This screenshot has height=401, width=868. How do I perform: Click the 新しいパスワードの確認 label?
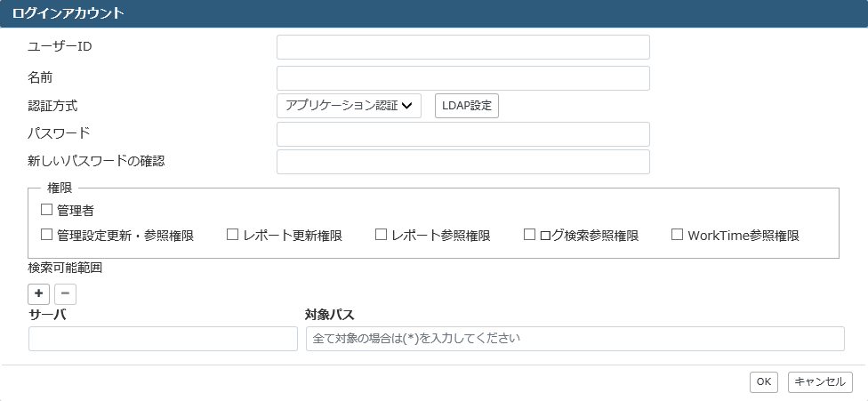[x=96, y=161]
